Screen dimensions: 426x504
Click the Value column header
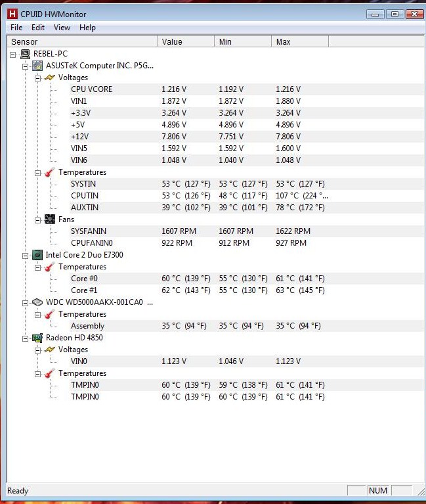click(186, 42)
